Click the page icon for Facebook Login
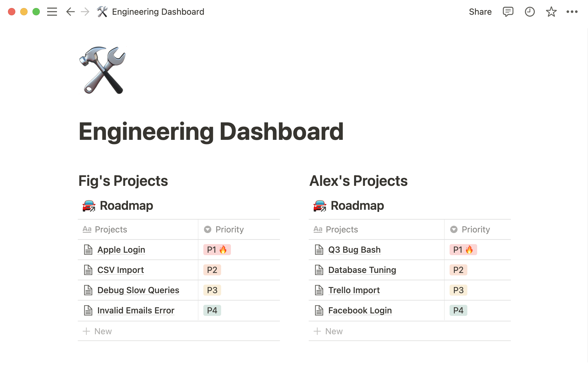This screenshot has height=368, width=588. (x=320, y=310)
